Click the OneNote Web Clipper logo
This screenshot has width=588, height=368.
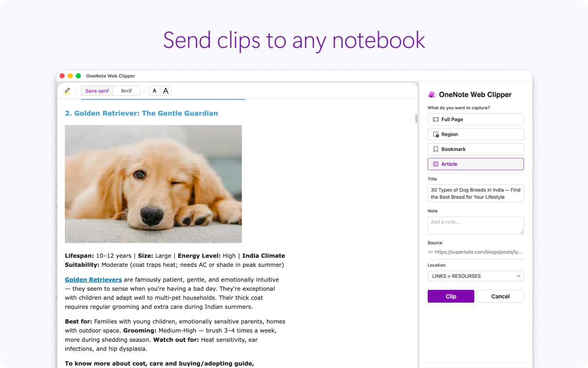click(x=432, y=95)
